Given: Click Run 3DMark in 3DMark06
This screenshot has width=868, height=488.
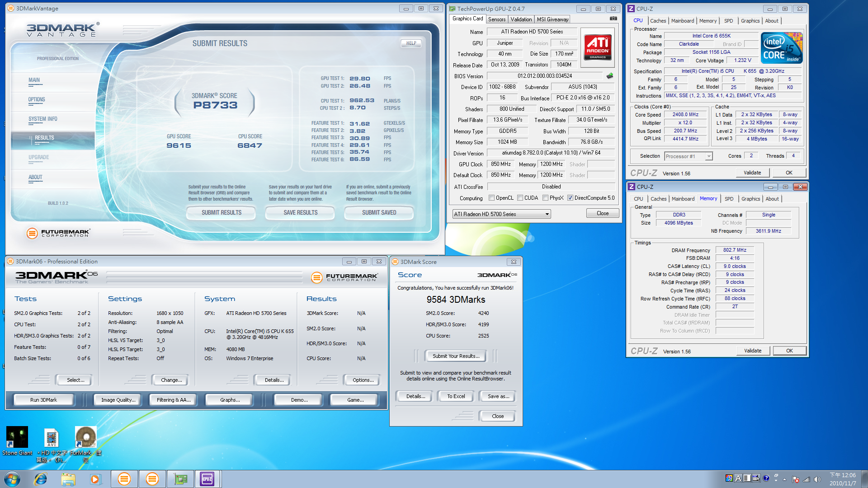Looking at the screenshot, I should [x=43, y=400].
